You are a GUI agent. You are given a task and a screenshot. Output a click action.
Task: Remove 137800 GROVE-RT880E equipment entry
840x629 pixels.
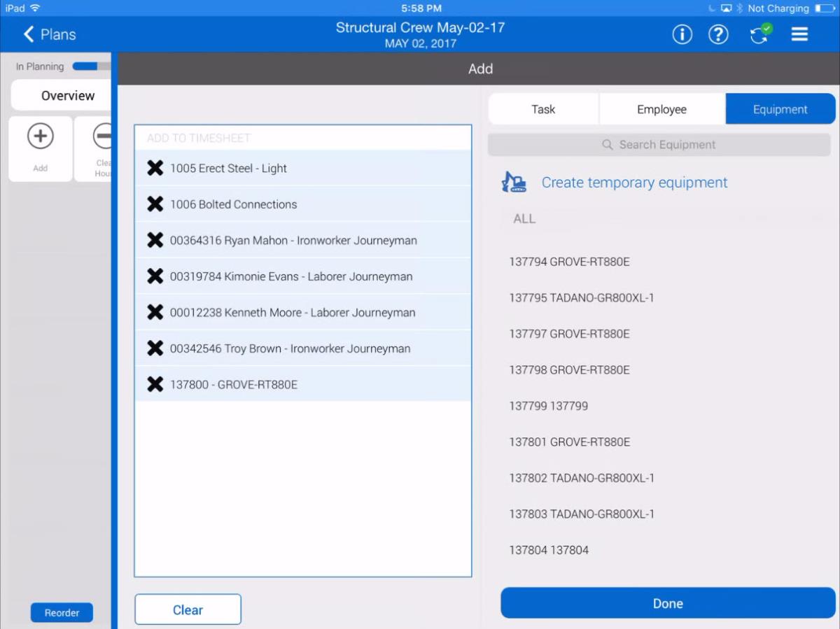155,384
